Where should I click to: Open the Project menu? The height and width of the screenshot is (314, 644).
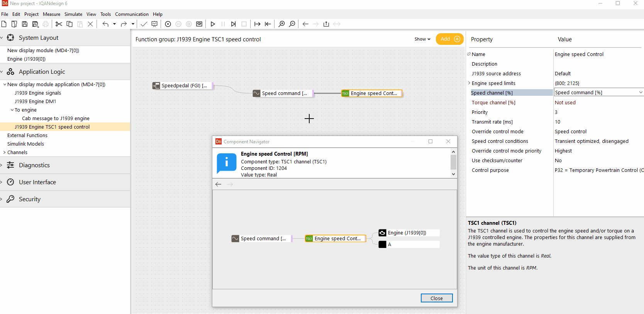click(31, 14)
